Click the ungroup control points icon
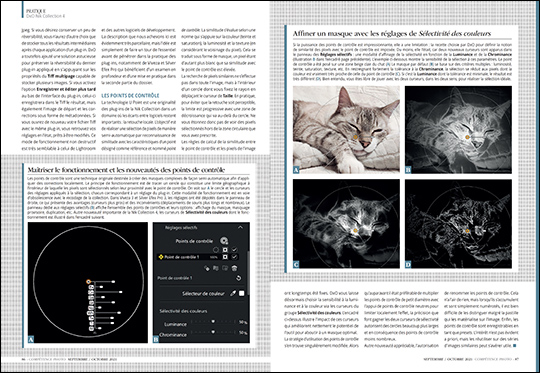 tap(225, 268)
